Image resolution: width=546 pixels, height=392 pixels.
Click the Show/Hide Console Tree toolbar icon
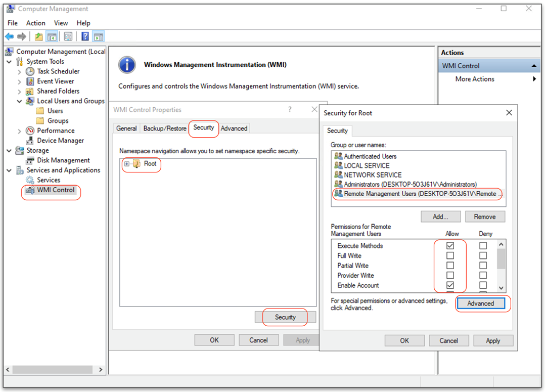(x=52, y=36)
